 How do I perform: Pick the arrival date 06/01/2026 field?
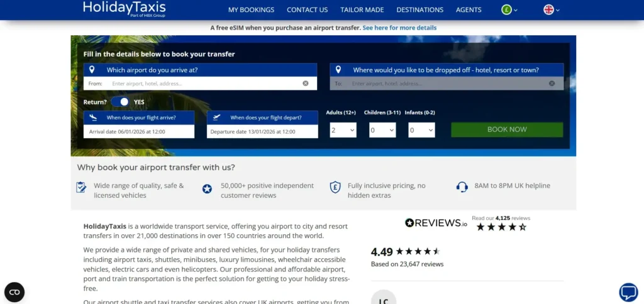[x=139, y=132]
